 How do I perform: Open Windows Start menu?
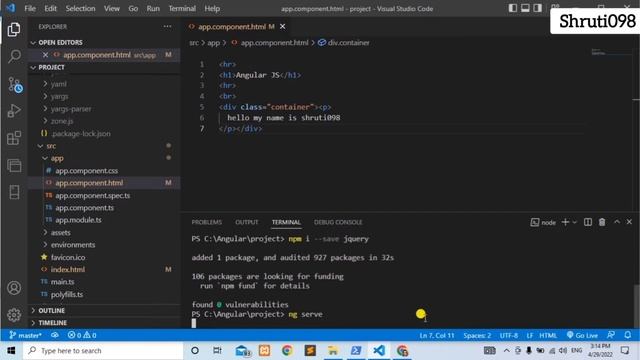11,351
